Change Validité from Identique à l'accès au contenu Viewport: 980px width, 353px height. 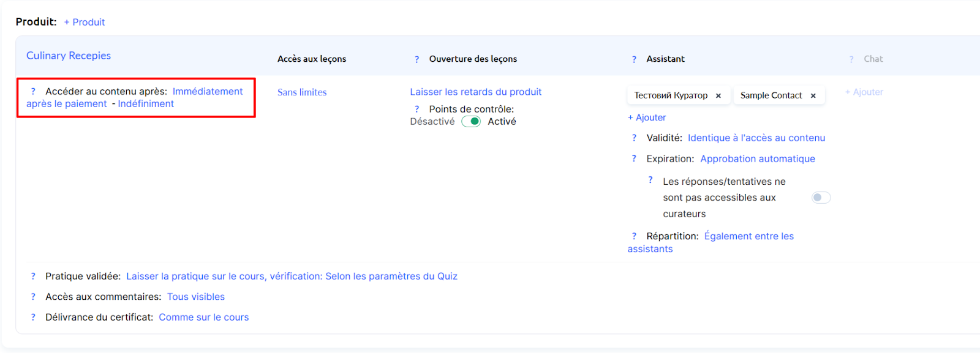tap(756, 138)
